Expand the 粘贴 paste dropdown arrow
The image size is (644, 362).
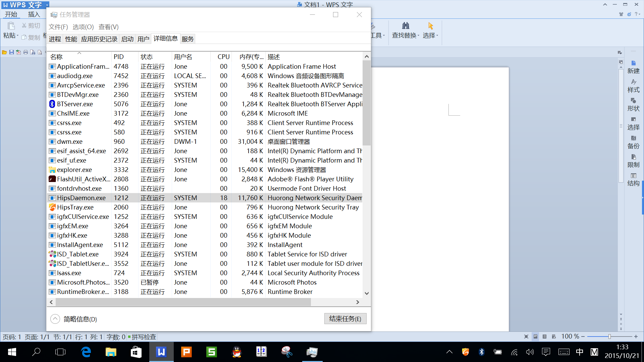coord(18,36)
